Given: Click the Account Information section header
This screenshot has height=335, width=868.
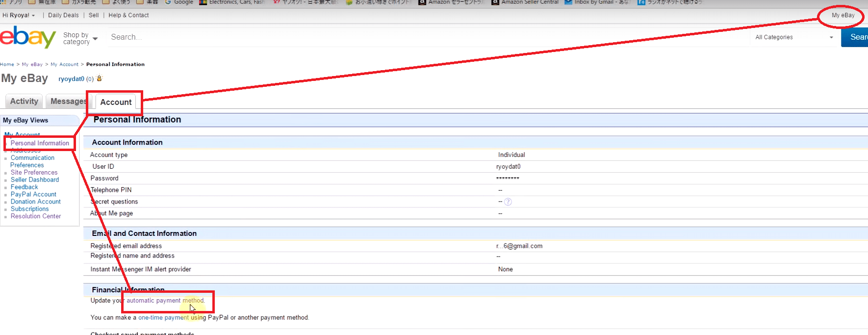Looking at the screenshot, I should click(x=127, y=142).
